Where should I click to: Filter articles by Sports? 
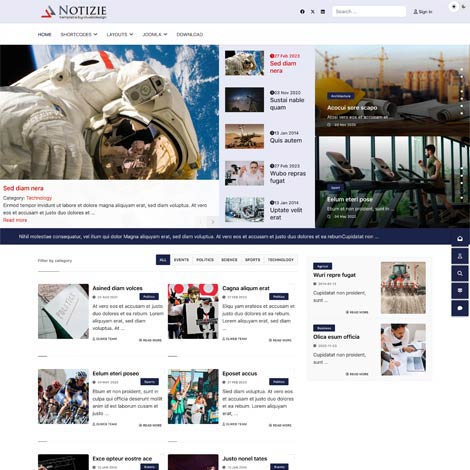point(253,260)
